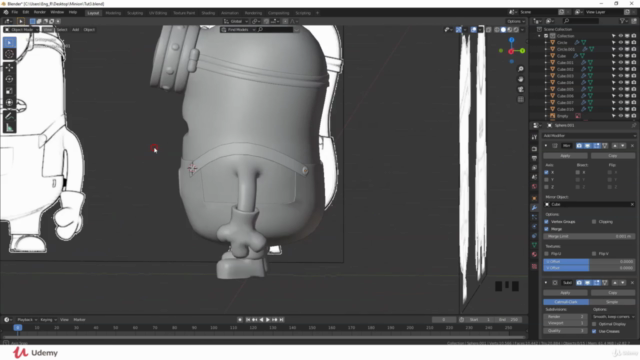
Task: Select the Simple subdivision type button
Action: click(612, 302)
